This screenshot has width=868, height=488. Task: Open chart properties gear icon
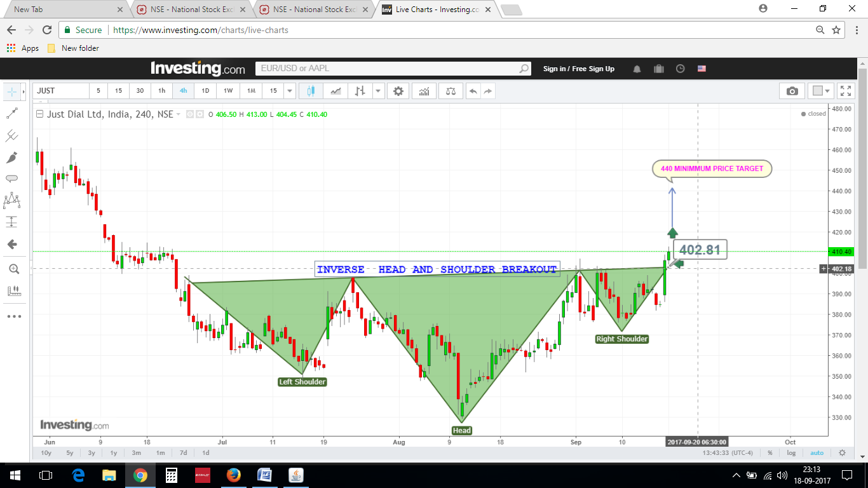[x=398, y=91]
